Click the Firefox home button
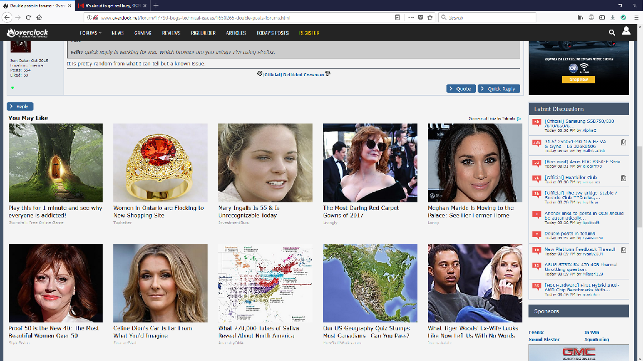The height and width of the screenshot is (361, 644). (40, 17)
